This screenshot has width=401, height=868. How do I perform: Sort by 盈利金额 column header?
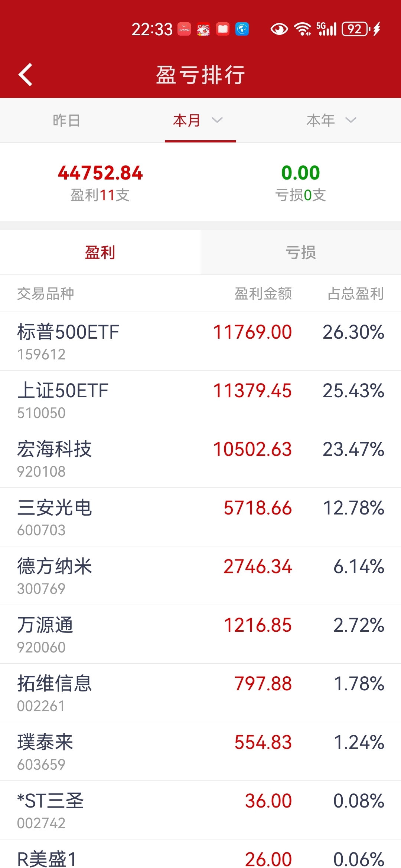coord(263,293)
